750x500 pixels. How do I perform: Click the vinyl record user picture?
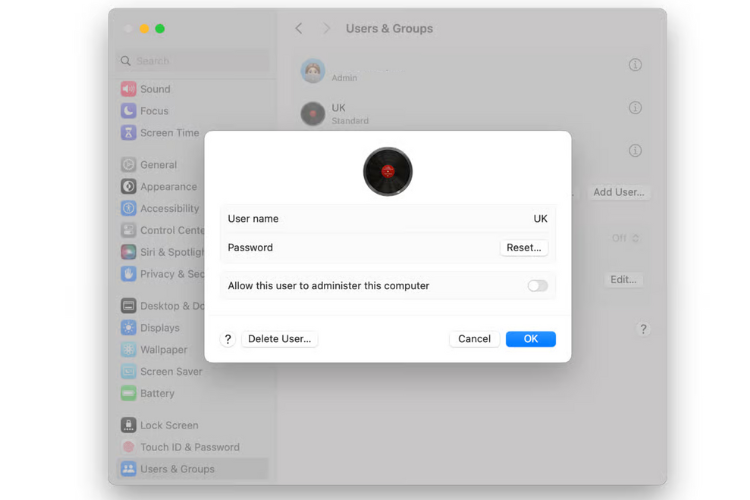pyautogui.click(x=388, y=171)
